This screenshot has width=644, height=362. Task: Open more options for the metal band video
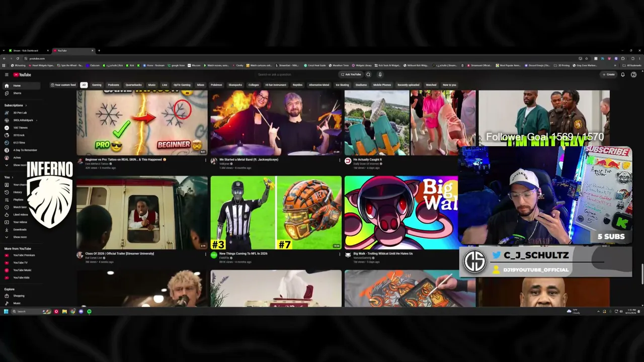point(340,161)
